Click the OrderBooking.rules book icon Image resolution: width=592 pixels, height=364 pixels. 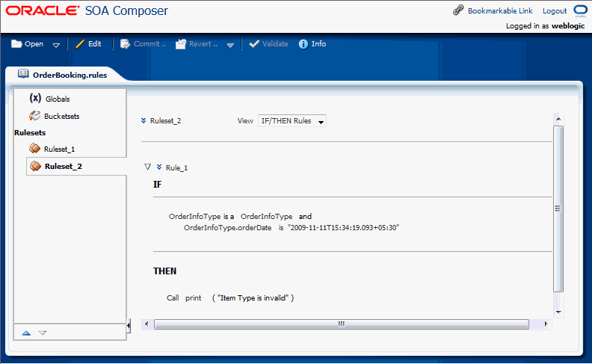(23, 74)
